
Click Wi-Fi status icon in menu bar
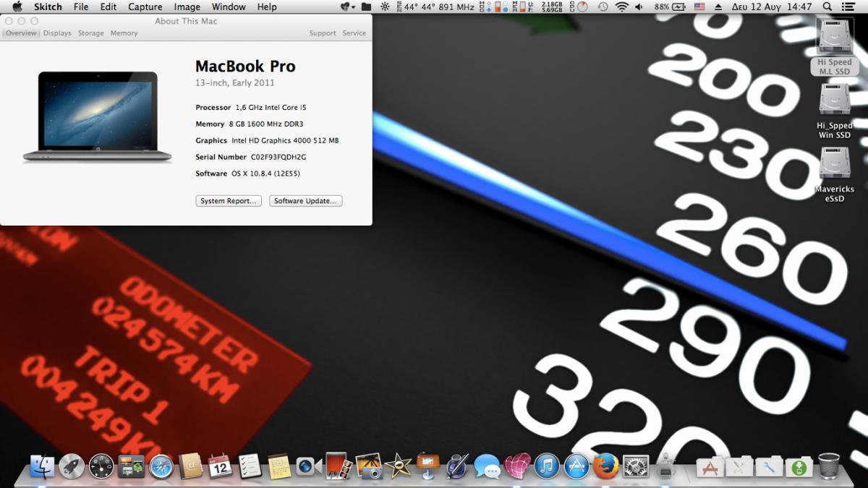621,7
